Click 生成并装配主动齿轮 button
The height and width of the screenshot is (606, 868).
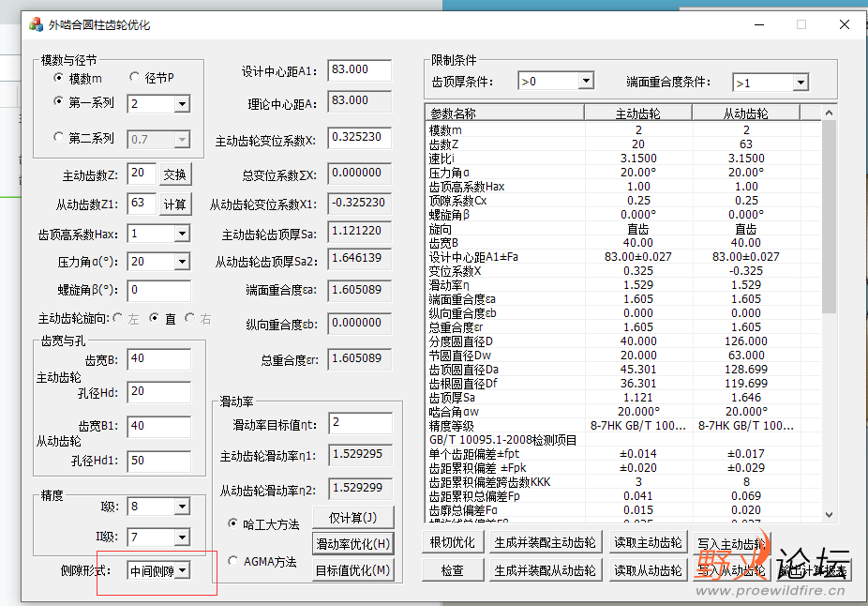546,542
